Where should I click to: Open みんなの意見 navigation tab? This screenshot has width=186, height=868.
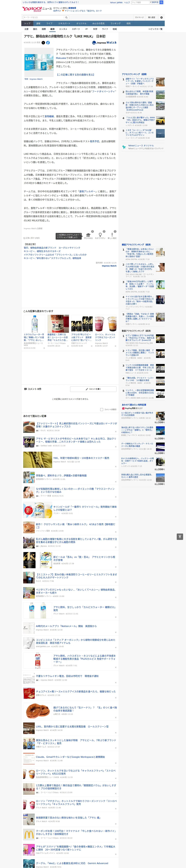[x=98, y=24]
